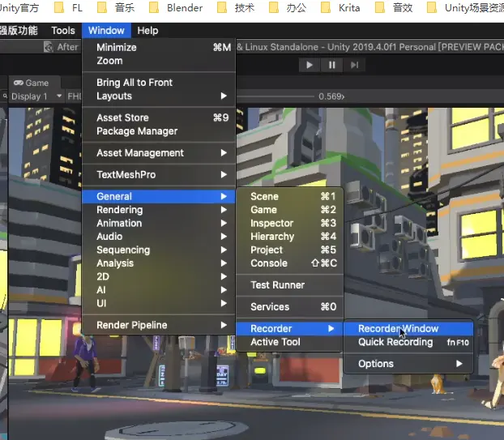The image size is (504, 440).
Task: Open the FL bookmarks folder
Action: tap(68, 8)
